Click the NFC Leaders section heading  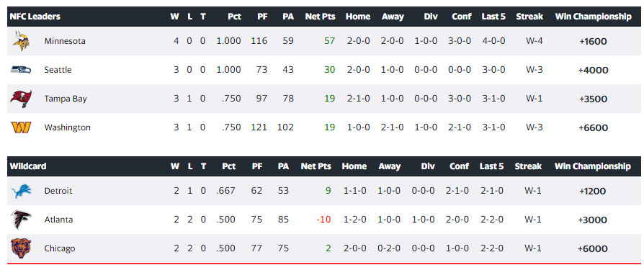35,17
